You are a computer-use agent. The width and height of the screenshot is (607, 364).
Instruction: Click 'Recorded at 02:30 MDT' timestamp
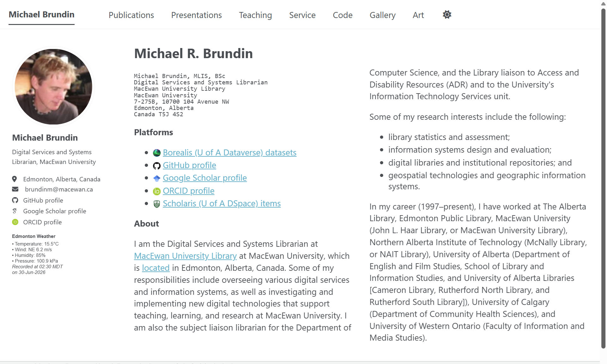37,267
